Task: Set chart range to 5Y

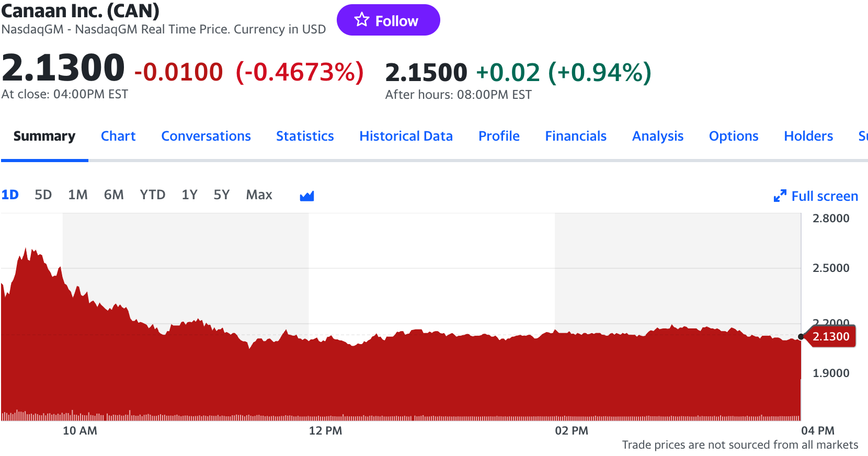Action: [222, 195]
